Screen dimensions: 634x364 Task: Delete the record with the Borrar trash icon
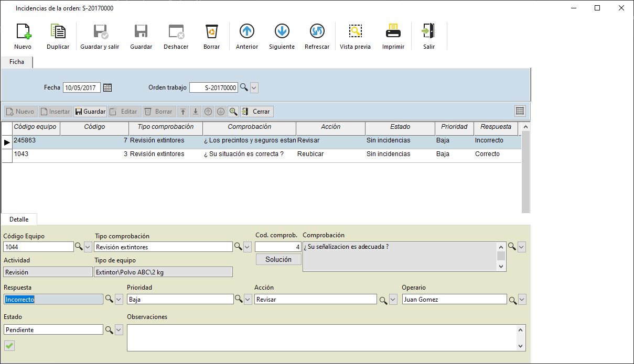[211, 32]
